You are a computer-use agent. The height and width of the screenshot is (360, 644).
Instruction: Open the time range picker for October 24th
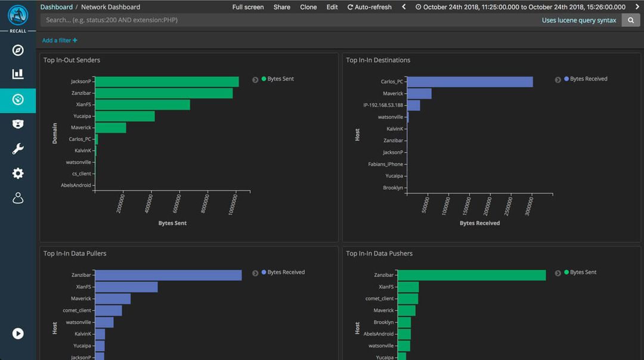[x=521, y=7]
